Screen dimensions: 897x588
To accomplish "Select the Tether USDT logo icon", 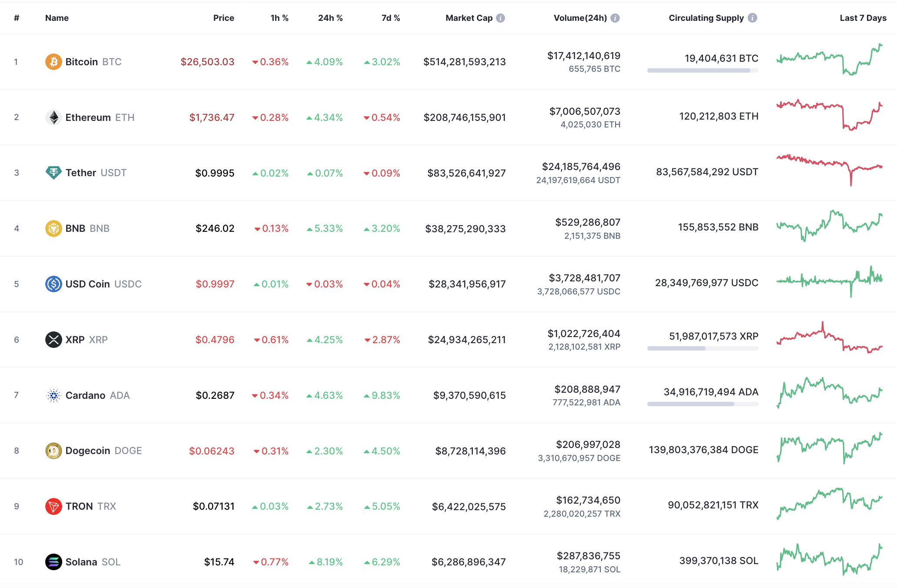I will click(53, 173).
